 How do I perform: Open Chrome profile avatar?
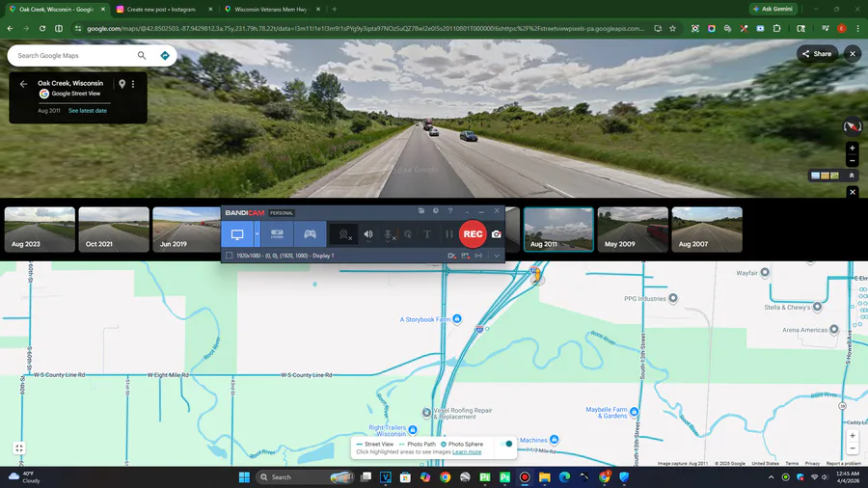[841, 28]
